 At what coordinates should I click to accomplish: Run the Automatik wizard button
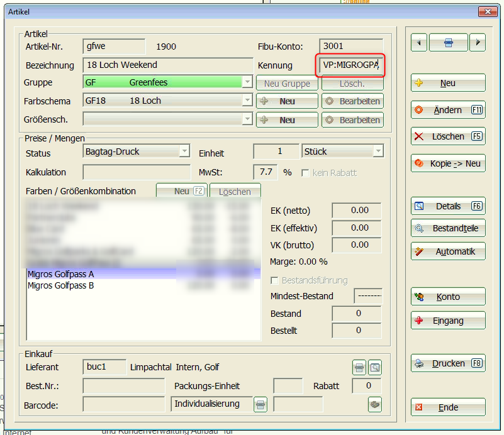[448, 251]
